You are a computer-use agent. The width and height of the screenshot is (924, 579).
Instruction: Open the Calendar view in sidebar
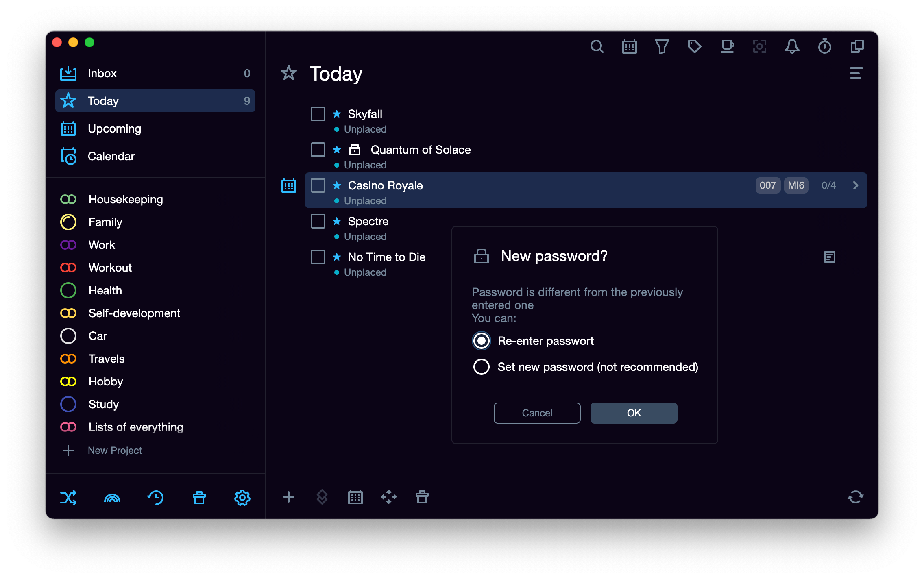[155, 156]
